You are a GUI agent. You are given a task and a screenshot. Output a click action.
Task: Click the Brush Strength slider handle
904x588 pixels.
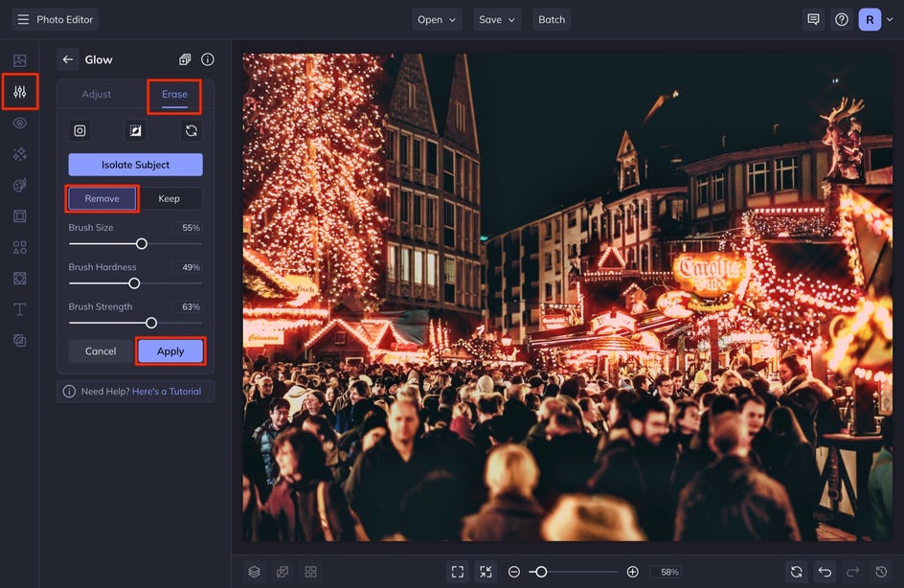[x=151, y=323]
